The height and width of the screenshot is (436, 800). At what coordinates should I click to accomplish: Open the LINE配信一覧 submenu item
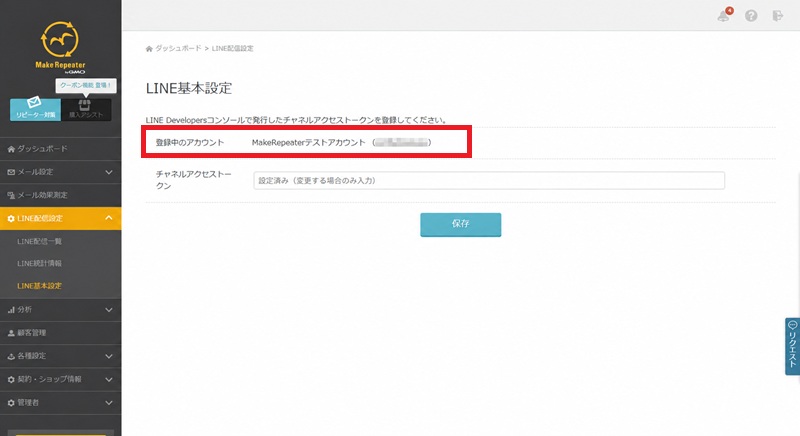(x=39, y=241)
